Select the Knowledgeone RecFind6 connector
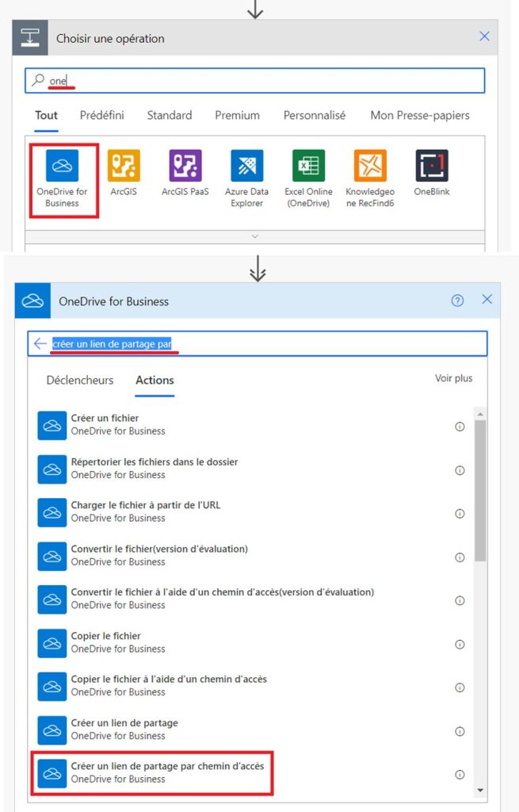This screenshot has width=519, height=812. click(x=370, y=165)
